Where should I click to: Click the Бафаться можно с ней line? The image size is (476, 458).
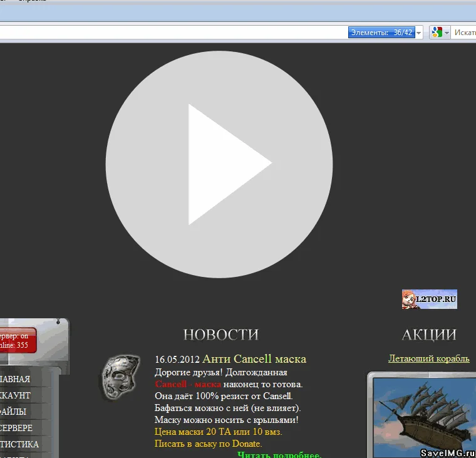228,408
